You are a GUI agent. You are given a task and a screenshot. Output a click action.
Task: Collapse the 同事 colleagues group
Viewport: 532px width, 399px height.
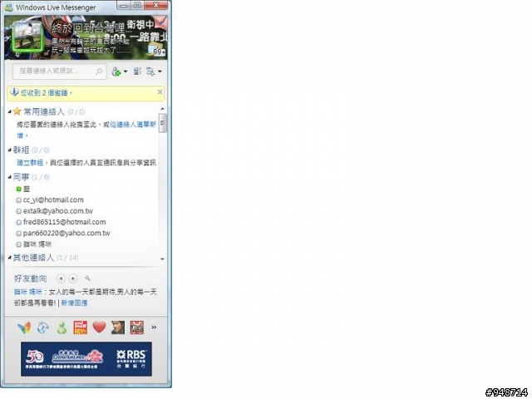pyautogui.click(x=9, y=176)
